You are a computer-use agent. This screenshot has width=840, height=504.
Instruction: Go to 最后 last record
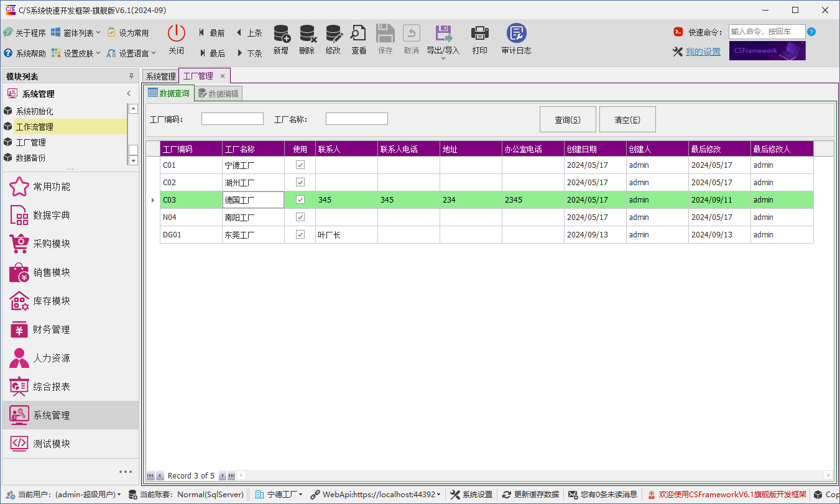tap(211, 53)
